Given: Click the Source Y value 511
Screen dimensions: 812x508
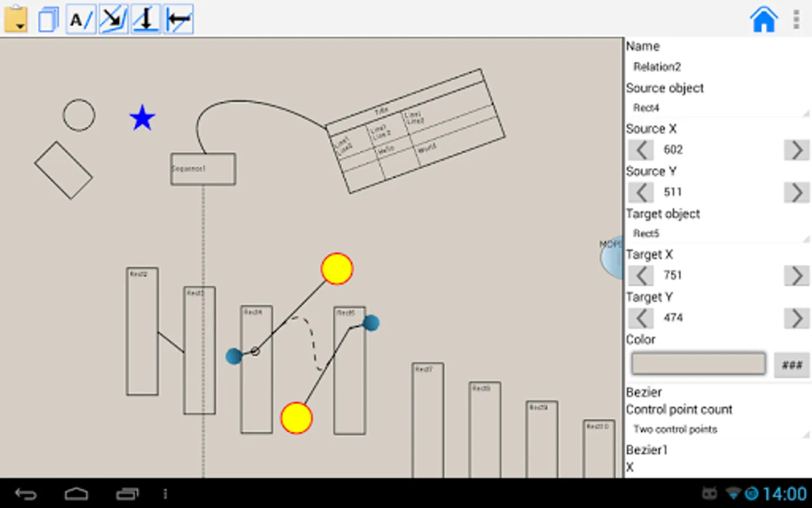Looking at the screenshot, I should coord(673,192).
